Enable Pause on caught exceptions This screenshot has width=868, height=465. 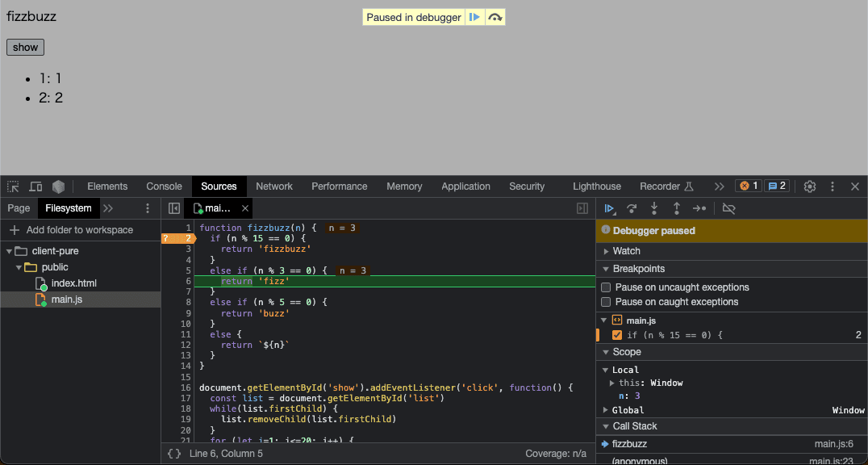click(606, 302)
